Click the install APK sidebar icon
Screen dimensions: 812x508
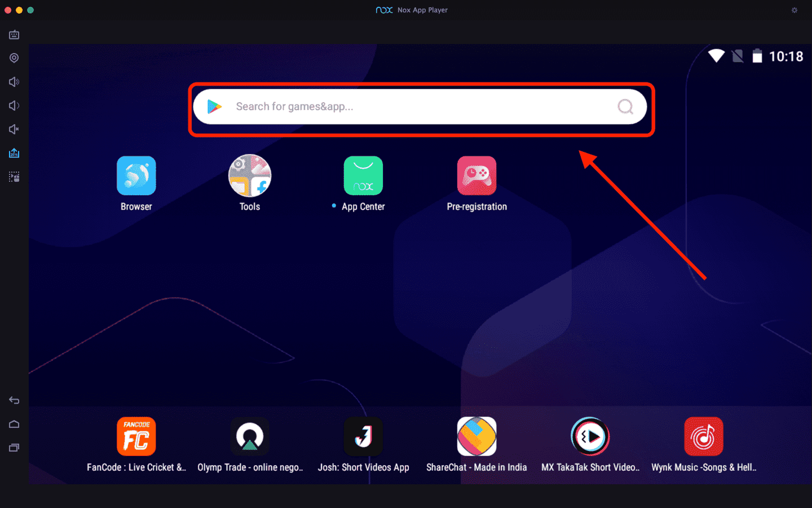pos(14,153)
